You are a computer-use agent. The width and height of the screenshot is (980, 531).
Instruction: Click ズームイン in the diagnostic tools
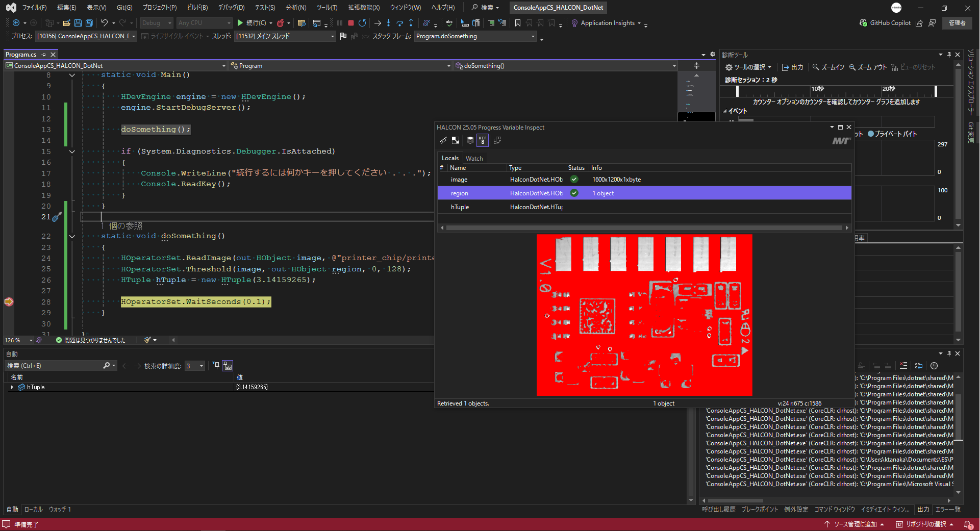pyautogui.click(x=828, y=67)
